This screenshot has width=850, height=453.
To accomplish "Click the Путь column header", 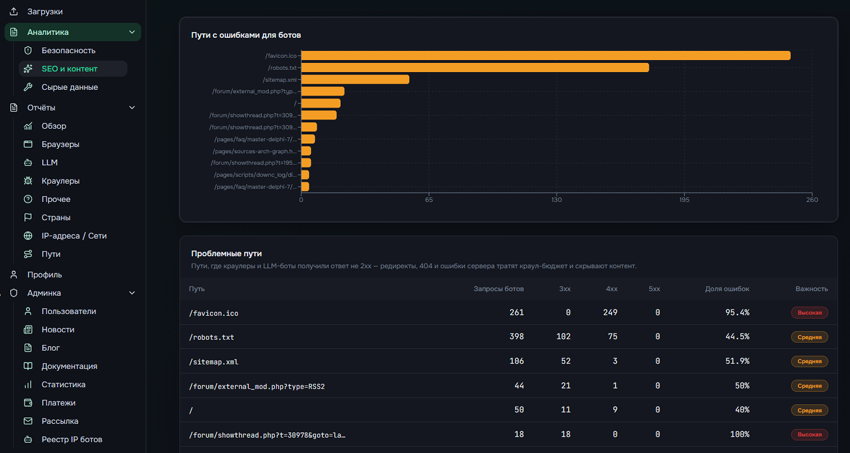I will pyautogui.click(x=197, y=289).
